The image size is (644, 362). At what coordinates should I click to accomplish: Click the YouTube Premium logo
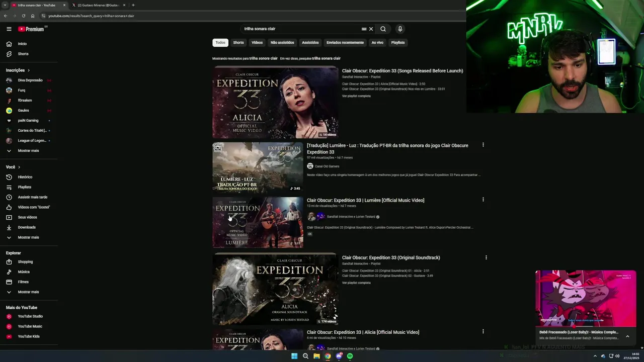[31, 29]
